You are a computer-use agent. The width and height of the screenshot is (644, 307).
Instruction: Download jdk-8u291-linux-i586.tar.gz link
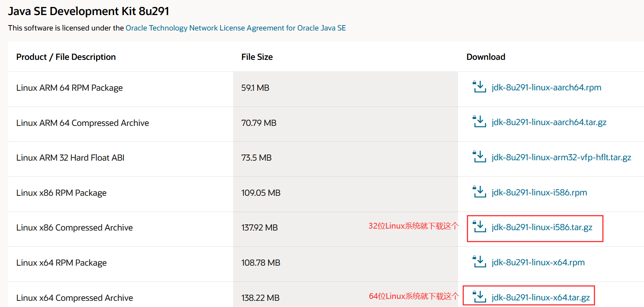coord(542,227)
